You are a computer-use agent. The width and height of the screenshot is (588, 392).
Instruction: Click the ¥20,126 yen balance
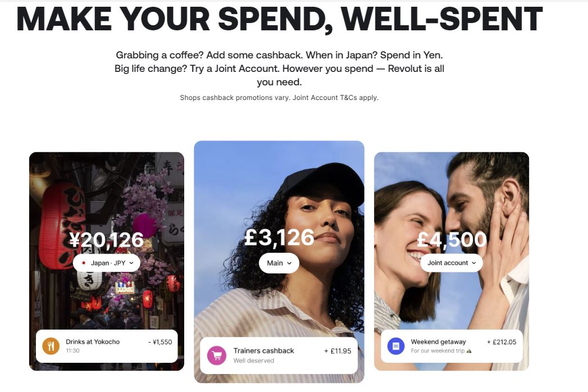[107, 240]
